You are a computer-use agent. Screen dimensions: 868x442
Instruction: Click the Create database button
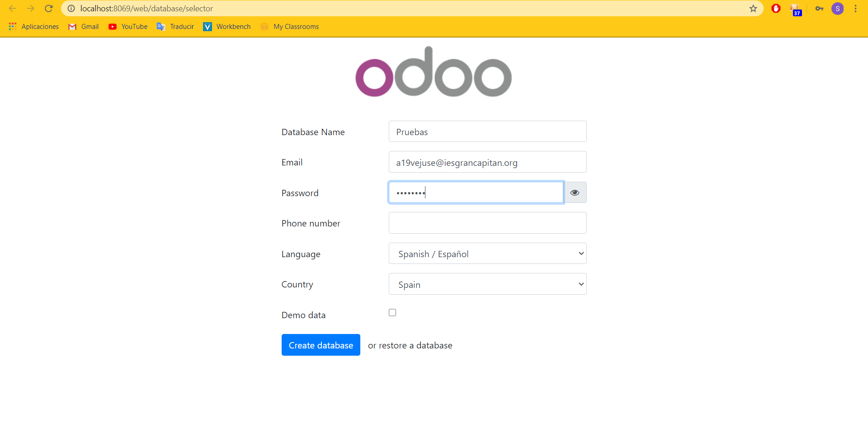tap(321, 345)
